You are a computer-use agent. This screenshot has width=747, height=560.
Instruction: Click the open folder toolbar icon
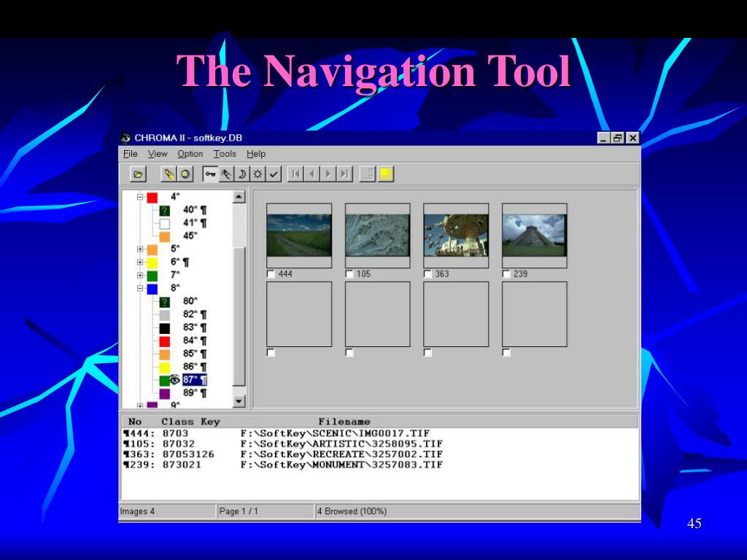(x=138, y=174)
